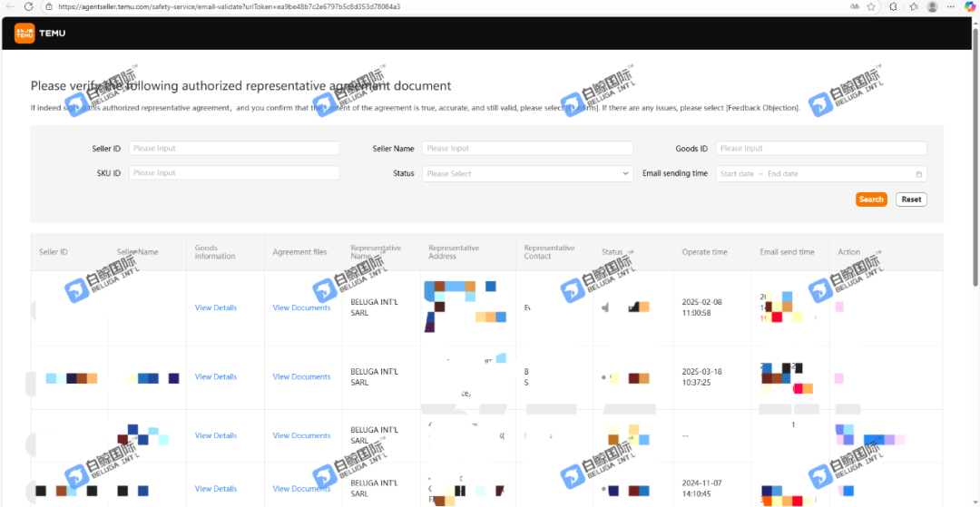The image size is (980, 507).
Task: Reload the page with the refresh icon
Action: (x=29, y=7)
